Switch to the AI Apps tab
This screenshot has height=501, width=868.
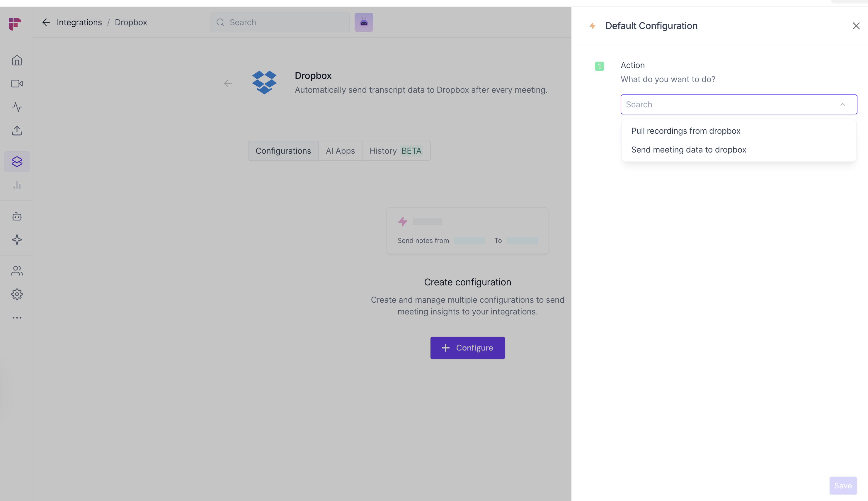coord(340,151)
